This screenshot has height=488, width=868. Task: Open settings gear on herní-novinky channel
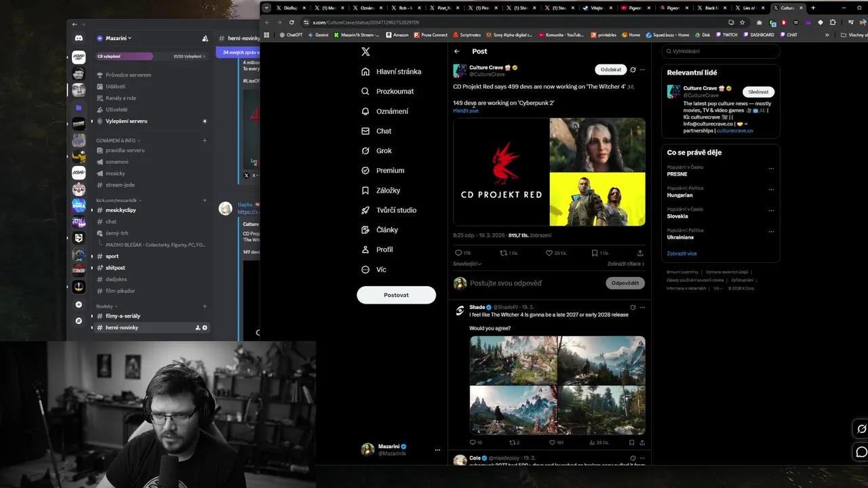(205, 328)
